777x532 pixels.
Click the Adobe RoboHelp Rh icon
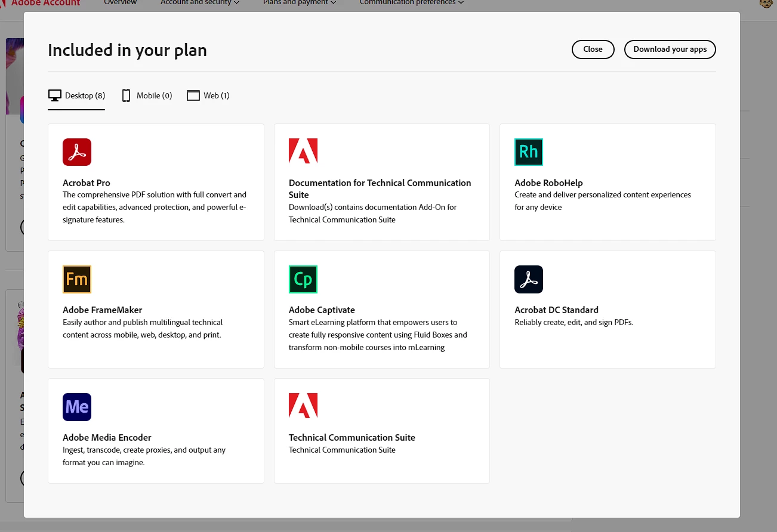pos(529,152)
